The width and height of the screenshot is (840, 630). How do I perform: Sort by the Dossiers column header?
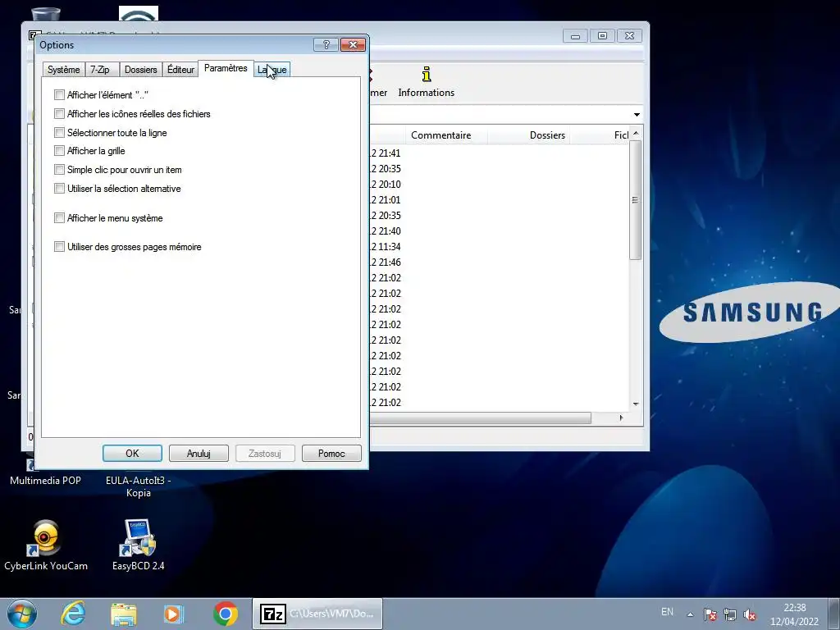coord(529,135)
